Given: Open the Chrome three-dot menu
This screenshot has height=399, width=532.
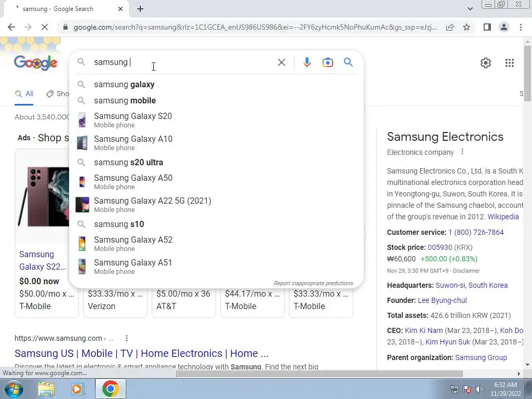Looking at the screenshot, I should coord(521,27).
